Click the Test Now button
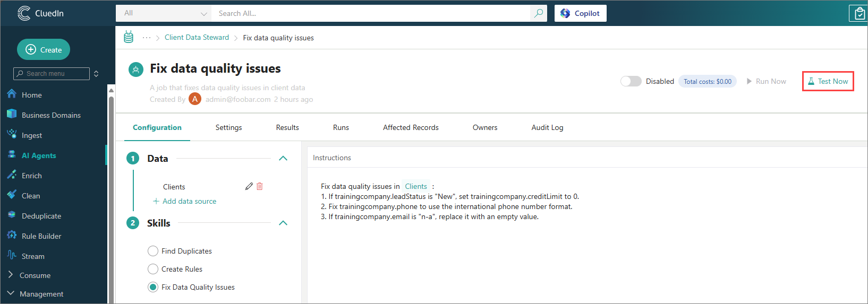This screenshot has height=304, width=868. [828, 81]
